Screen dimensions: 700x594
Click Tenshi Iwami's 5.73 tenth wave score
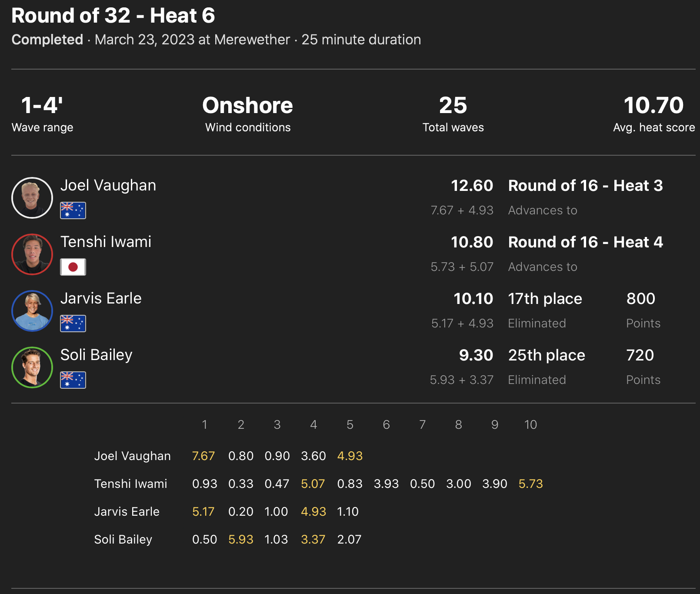coord(530,484)
